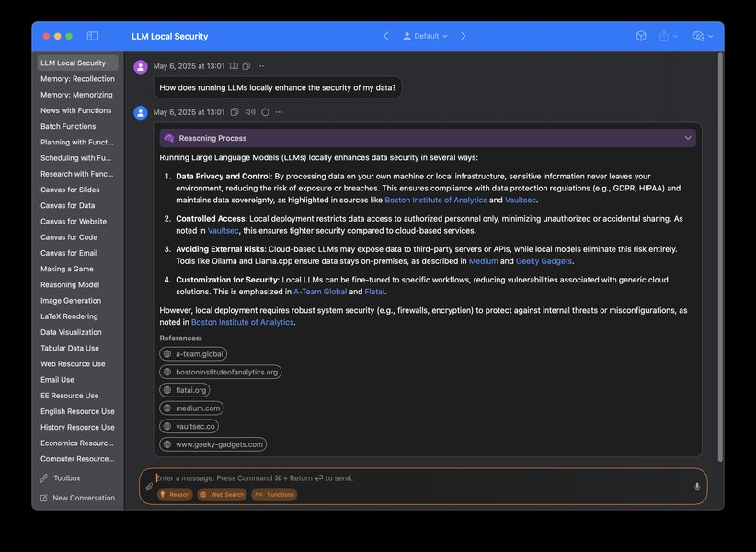The image size is (756, 552).
Task: Open Web Resource Use conversation
Action: 77,364
